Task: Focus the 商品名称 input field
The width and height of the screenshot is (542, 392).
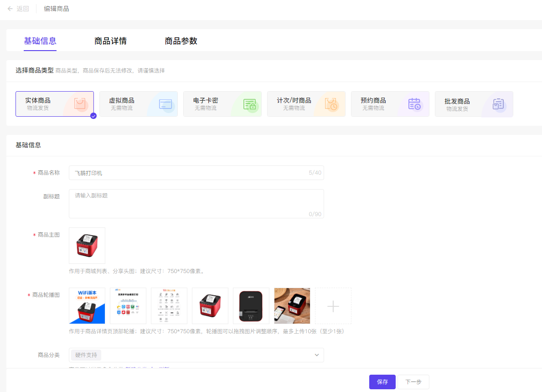Action: pos(196,173)
